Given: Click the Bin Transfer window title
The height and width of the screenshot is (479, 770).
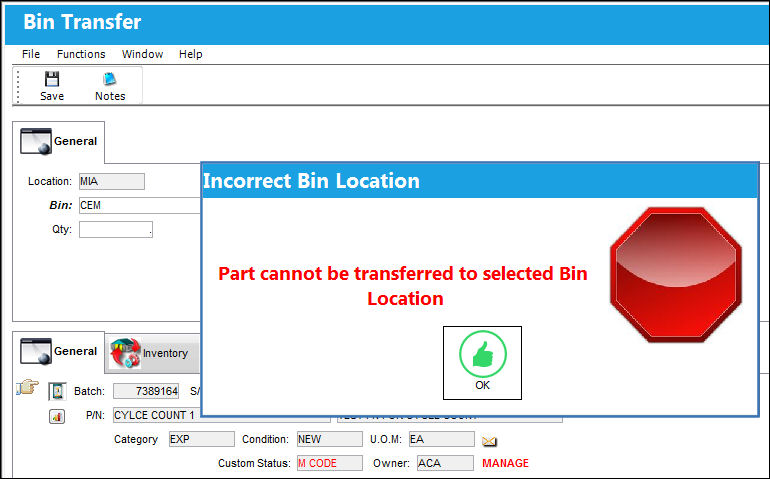Looking at the screenshot, I should tap(82, 22).
